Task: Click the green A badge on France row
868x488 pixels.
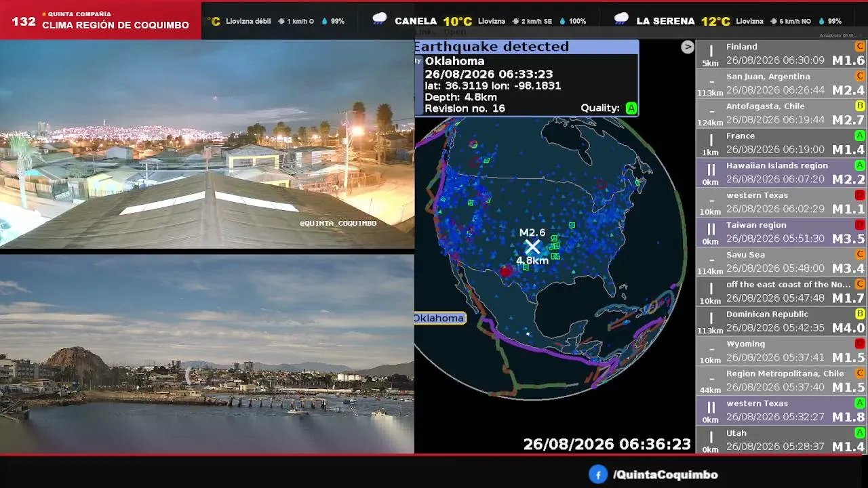Action: pyautogui.click(x=860, y=136)
